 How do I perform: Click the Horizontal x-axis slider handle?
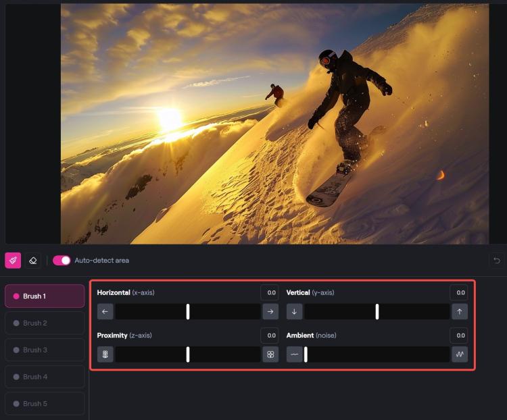point(188,312)
